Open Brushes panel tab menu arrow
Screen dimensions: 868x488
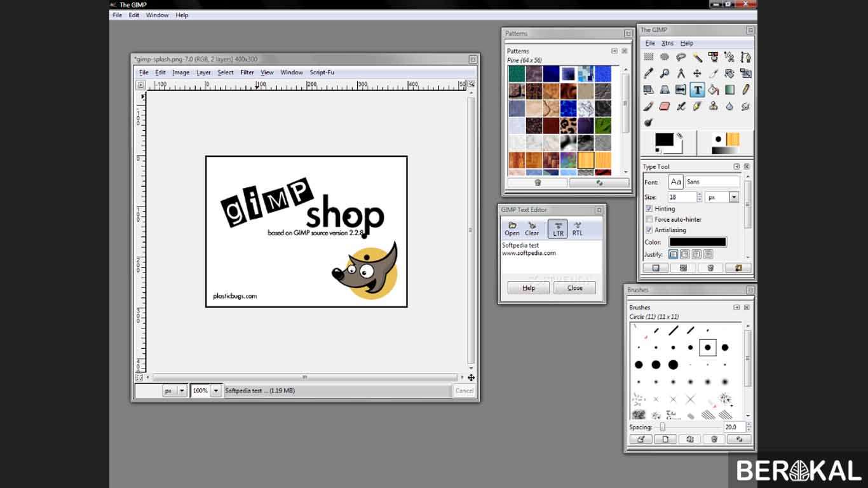pyautogui.click(x=736, y=308)
